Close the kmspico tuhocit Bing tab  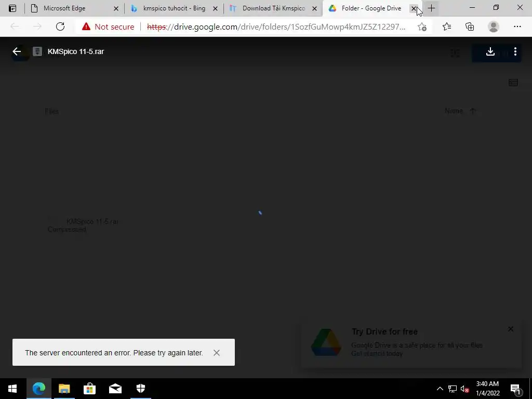215,8
